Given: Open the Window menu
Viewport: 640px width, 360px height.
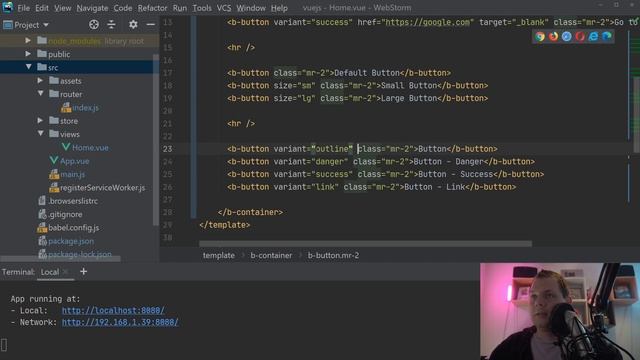Looking at the screenshot, I should click(251, 8).
